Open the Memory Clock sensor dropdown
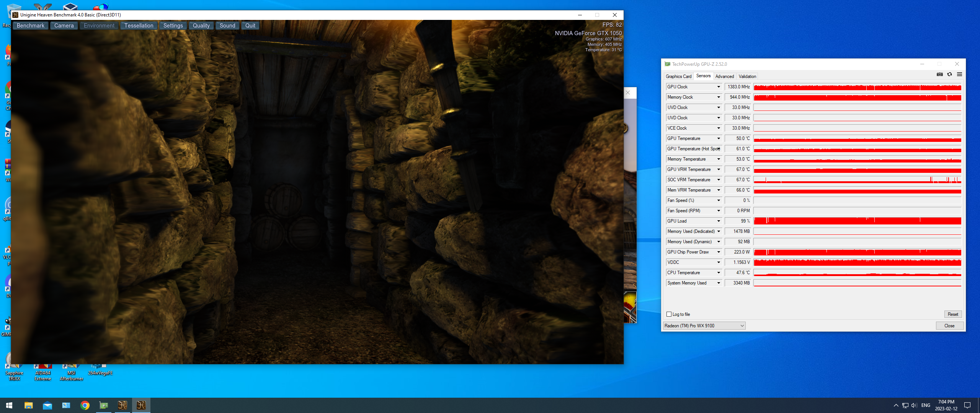Screen dimensions: 980x413 tap(719, 97)
